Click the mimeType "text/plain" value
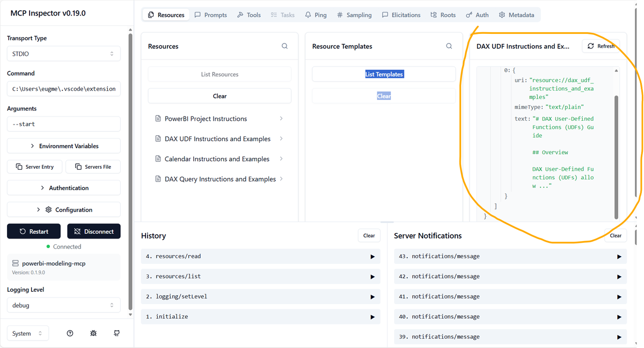Image resolution: width=644 pixels, height=348 pixels. click(x=565, y=107)
